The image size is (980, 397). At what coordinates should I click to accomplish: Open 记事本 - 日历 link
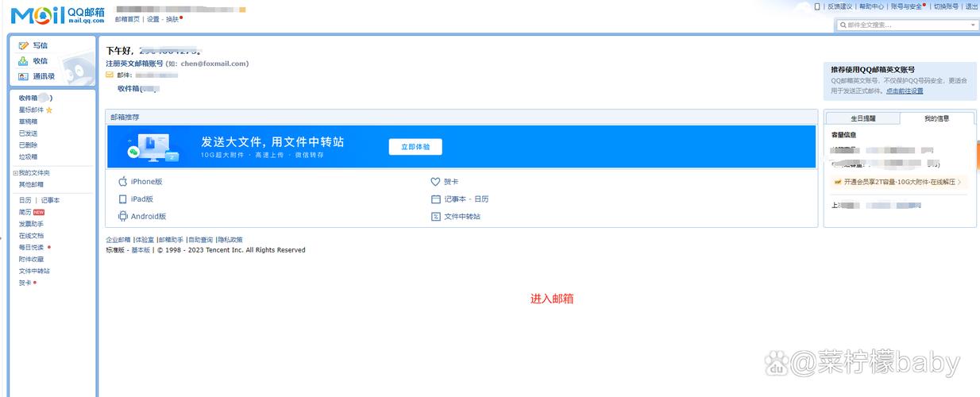(x=466, y=199)
